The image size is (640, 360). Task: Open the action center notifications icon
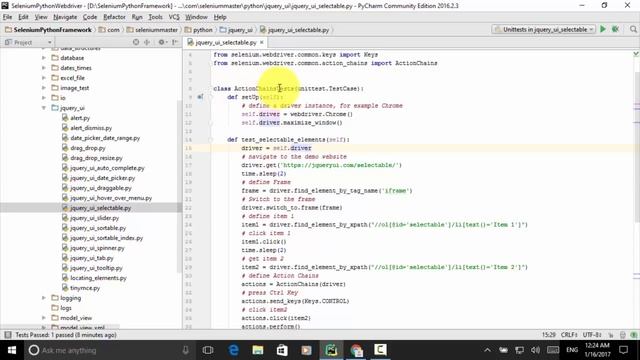pos(624,350)
